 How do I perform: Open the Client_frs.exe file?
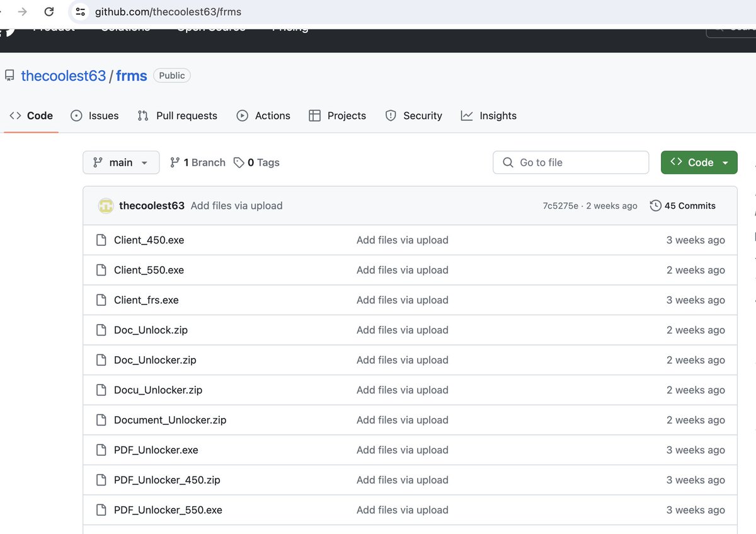[146, 300]
